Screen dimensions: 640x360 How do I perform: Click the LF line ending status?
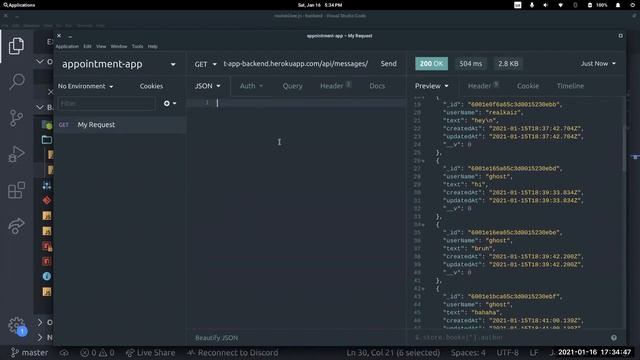point(534,353)
